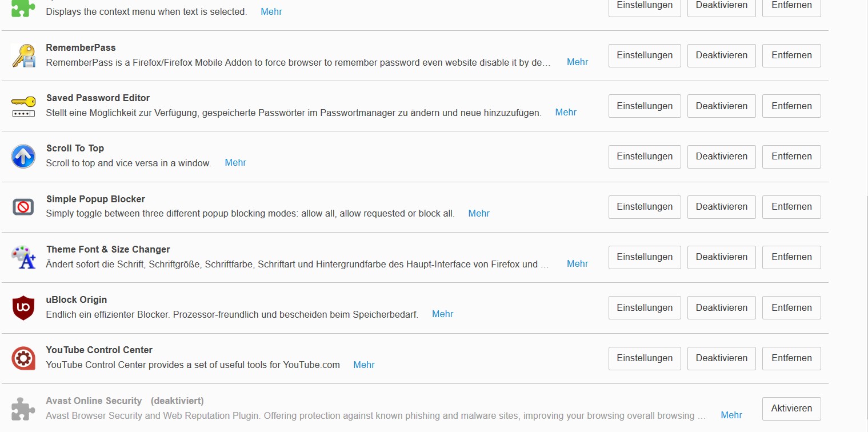Click the Theme Font & Size Changer icon
Screen dimensions: 868x432
point(23,257)
